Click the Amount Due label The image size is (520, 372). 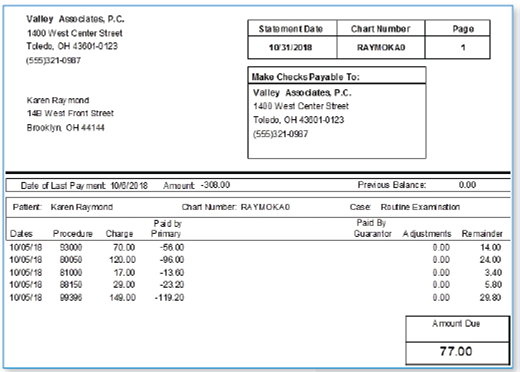click(x=456, y=324)
